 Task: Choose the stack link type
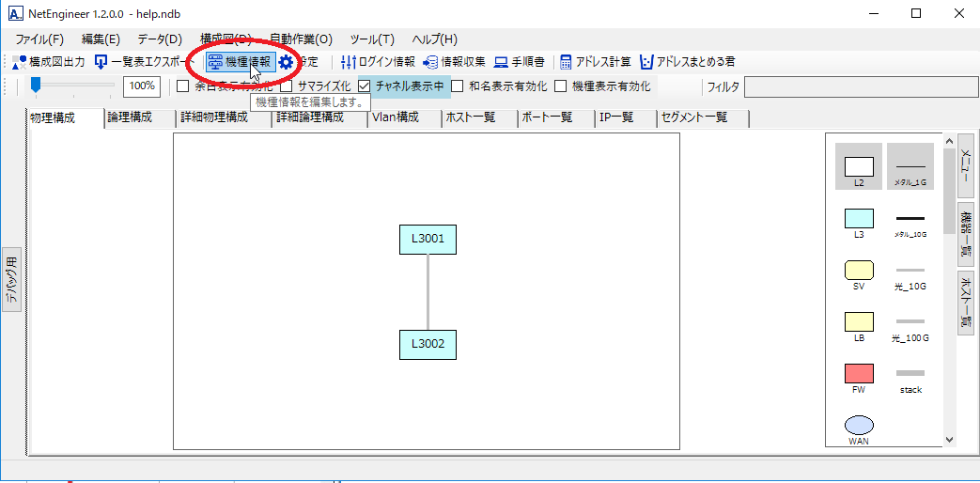pos(910,373)
